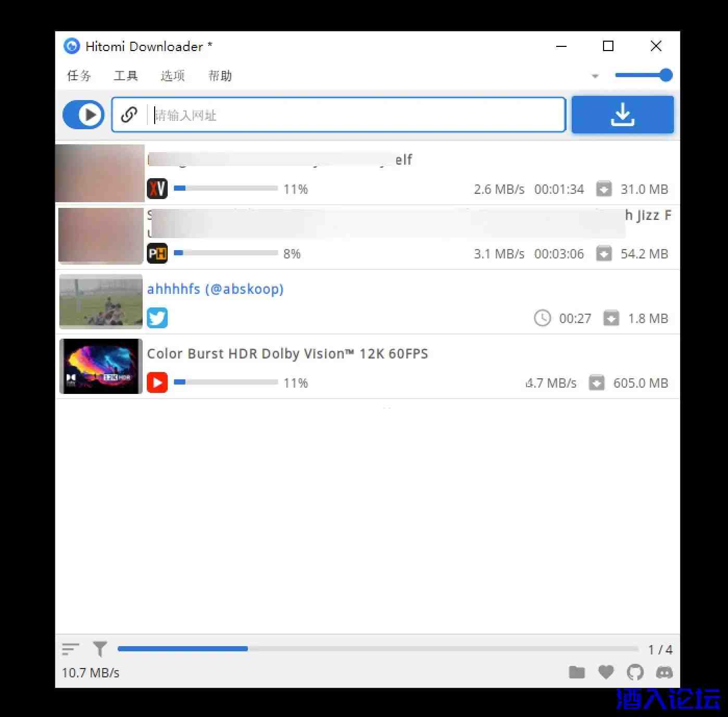
Task: Toggle the play/start switch beside URL field
Action: pos(83,115)
